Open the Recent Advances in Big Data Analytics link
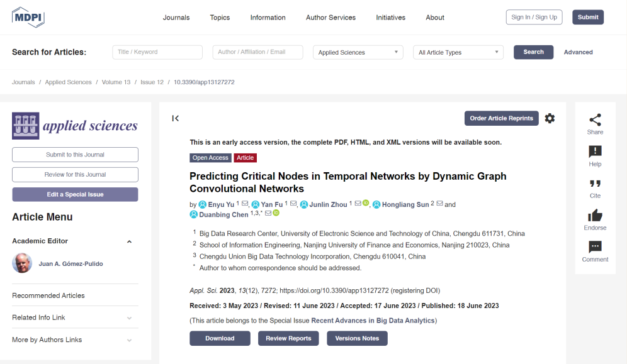627x364 pixels. click(373, 321)
